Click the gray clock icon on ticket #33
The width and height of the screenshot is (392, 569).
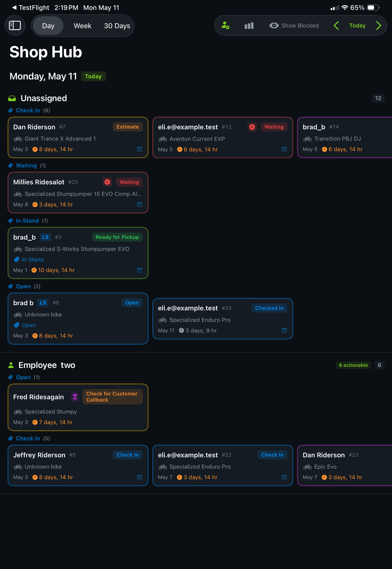(x=181, y=330)
